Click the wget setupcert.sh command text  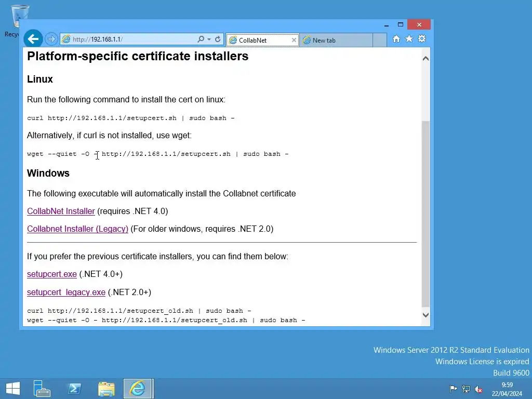click(158, 154)
